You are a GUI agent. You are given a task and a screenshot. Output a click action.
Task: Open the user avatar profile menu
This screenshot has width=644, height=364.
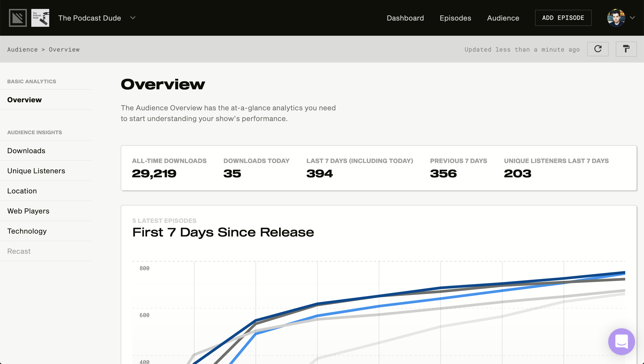(x=616, y=18)
